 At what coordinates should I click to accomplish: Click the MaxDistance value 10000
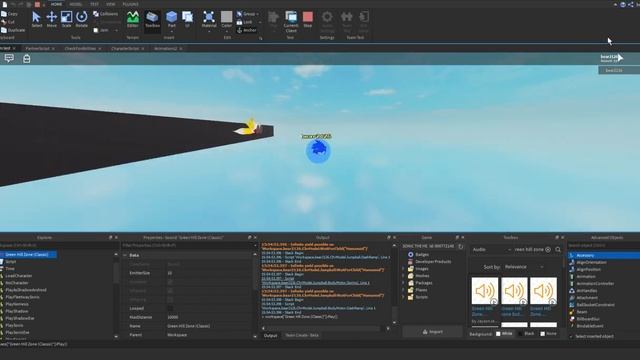click(173, 317)
